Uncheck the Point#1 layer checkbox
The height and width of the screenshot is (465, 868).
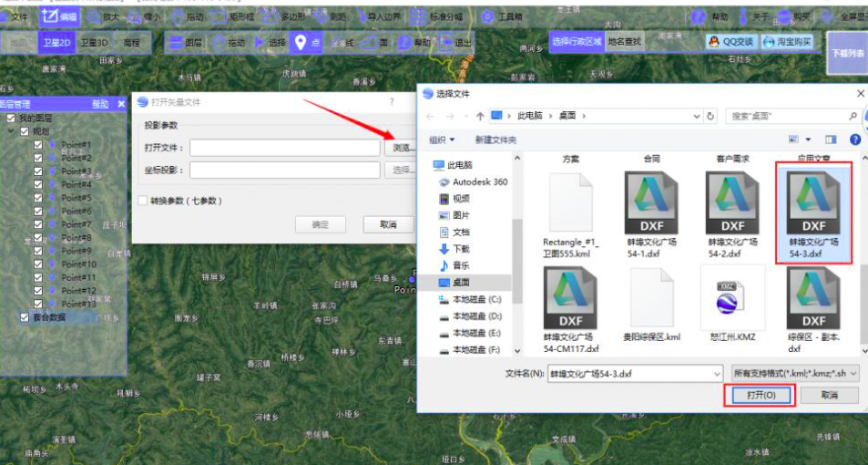pos(37,145)
